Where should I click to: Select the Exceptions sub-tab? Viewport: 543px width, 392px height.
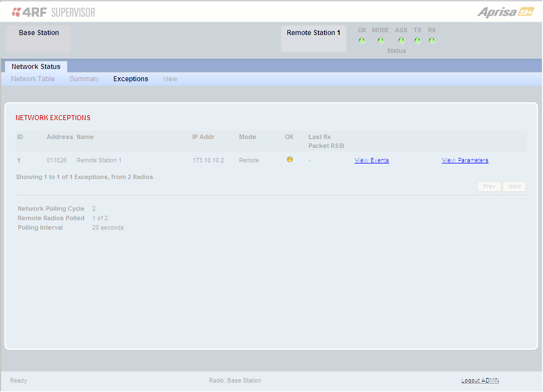point(131,79)
